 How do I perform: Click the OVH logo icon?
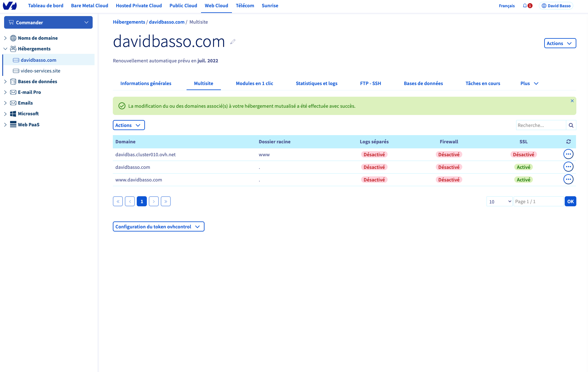(x=10, y=6)
